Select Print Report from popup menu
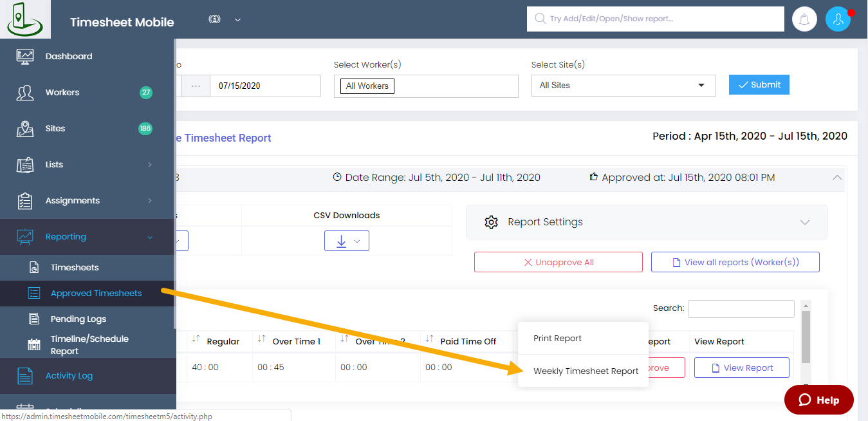868x421 pixels. (x=558, y=339)
